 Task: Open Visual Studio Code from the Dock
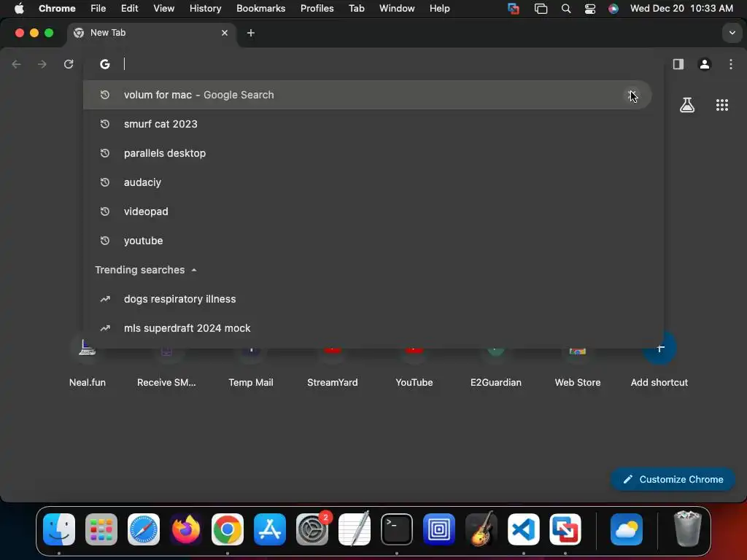523,529
